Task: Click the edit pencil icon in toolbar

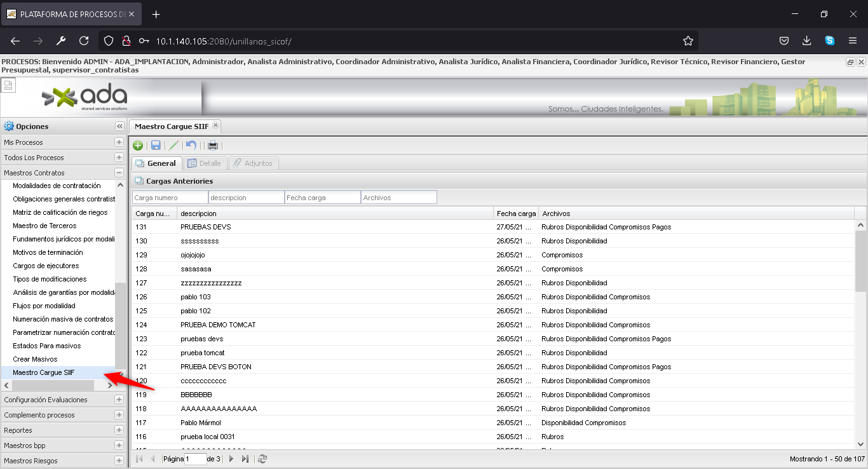Action: click(173, 146)
